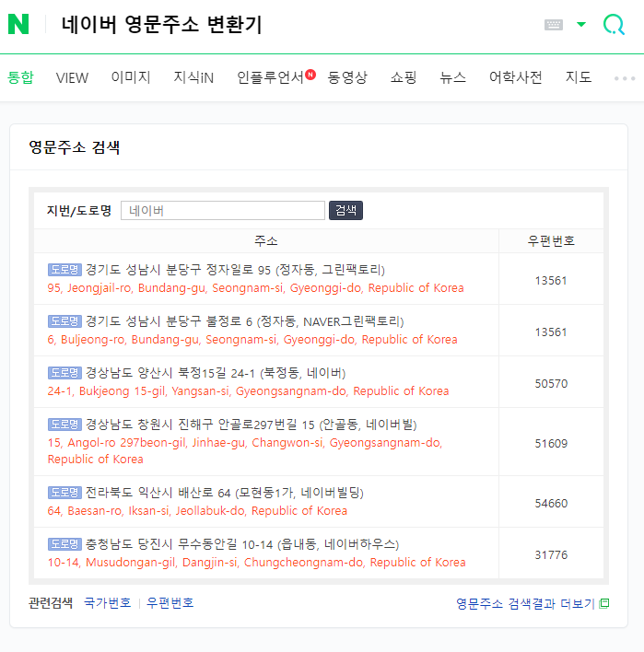This screenshot has height=652, width=644.
Task: Expand the search history dropdown arrow
Action: [x=581, y=25]
